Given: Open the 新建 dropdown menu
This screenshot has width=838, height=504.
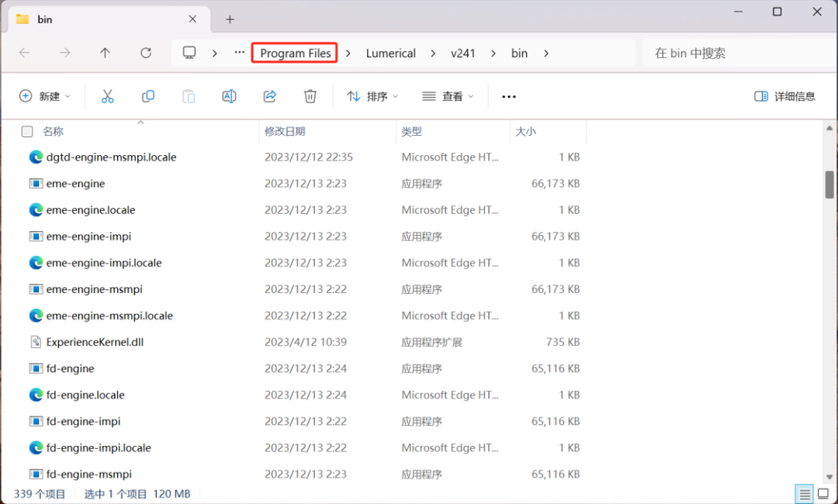Looking at the screenshot, I should [x=45, y=96].
